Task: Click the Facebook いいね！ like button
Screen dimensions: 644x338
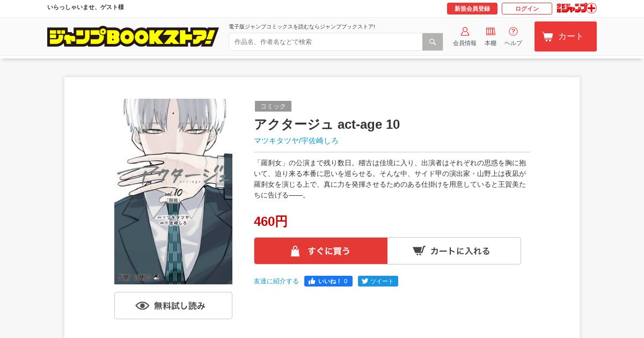Action: pyautogui.click(x=328, y=281)
